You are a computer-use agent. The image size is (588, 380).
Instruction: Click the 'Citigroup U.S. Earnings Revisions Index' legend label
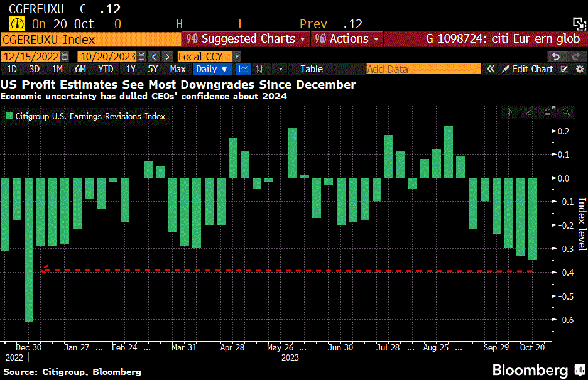(90, 116)
